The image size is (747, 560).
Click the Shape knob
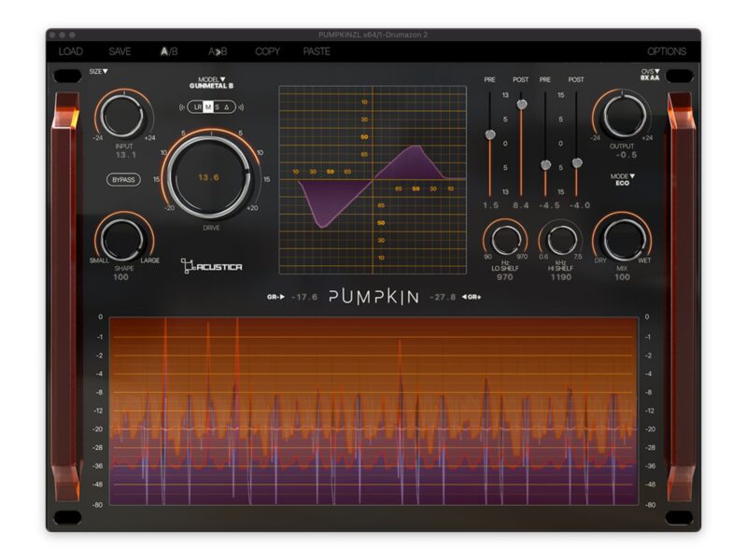click(124, 238)
